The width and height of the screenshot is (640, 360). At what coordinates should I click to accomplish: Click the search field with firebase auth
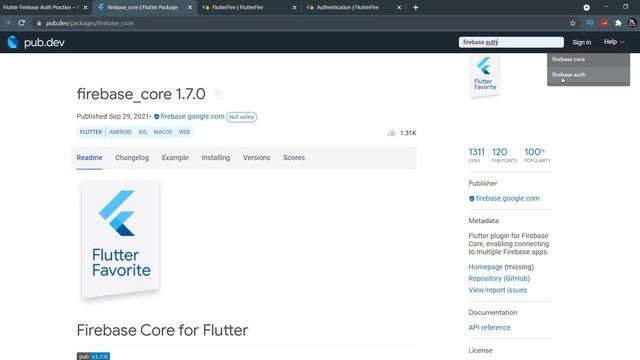click(x=511, y=42)
